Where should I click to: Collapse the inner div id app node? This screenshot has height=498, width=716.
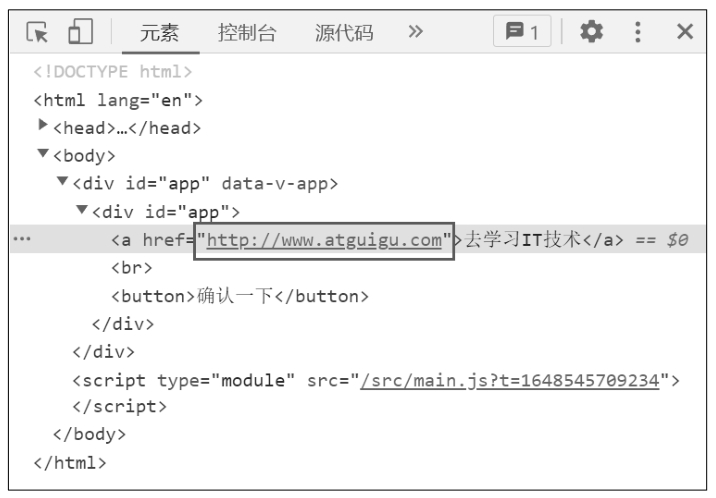82,211
